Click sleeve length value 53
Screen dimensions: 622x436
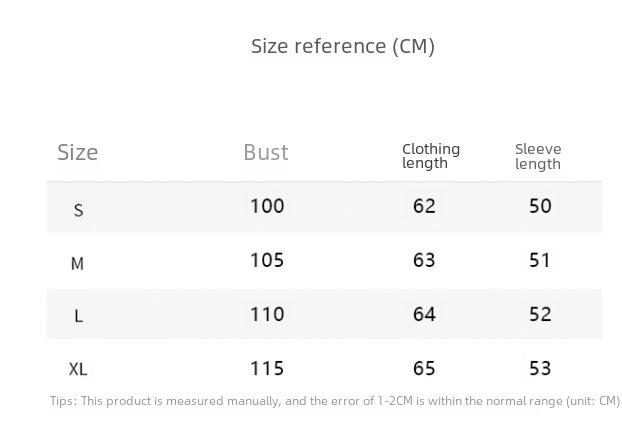click(x=540, y=368)
